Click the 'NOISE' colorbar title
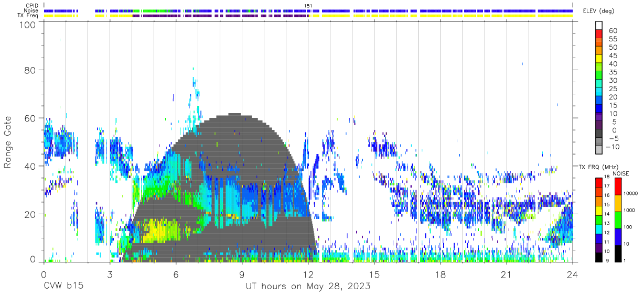Image resolution: width=644 pixels, height=297 pixels. [621, 173]
